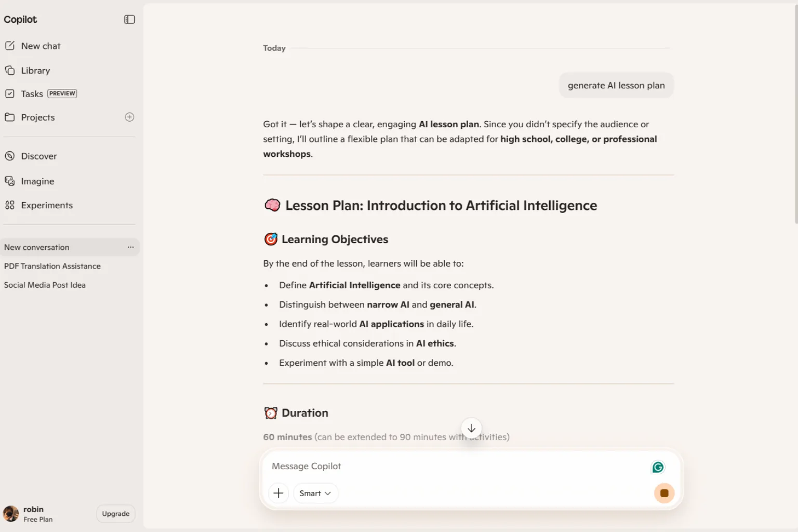Open Social Media Post Idea conversation
Viewport: 798px width, 532px height.
click(45, 285)
